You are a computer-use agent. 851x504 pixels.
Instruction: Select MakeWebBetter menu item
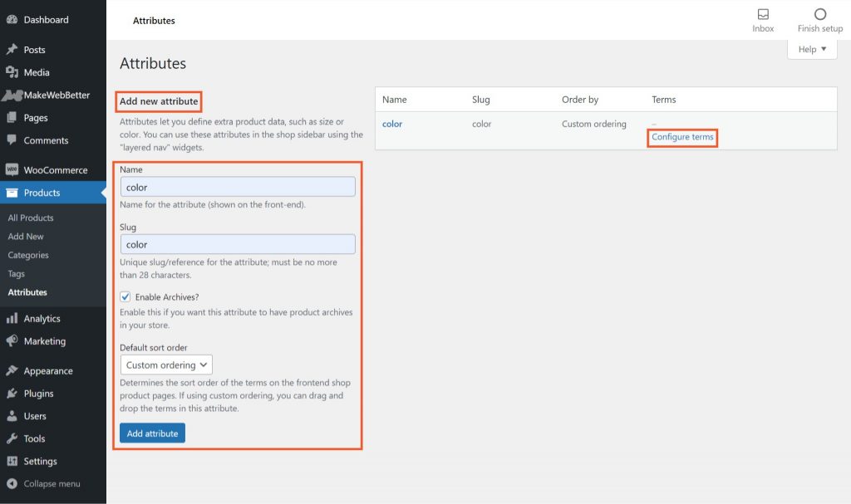(x=57, y=95)
